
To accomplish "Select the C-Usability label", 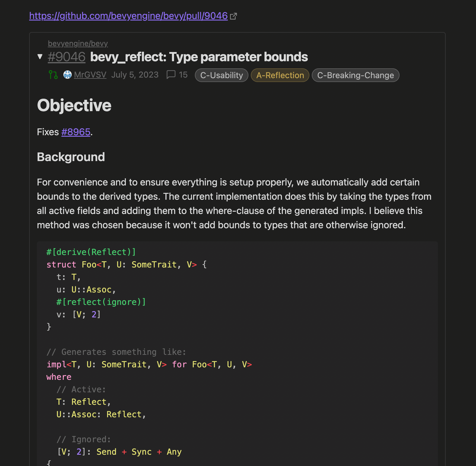I will (x=222, y=75).
